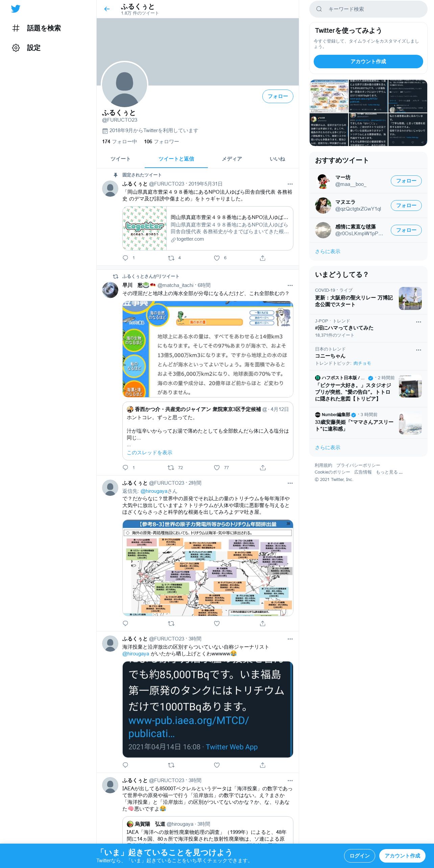Switch to the いいね tab
This screenshot has width=434, height=868.
pyautogui.click(x=277, y=159)
